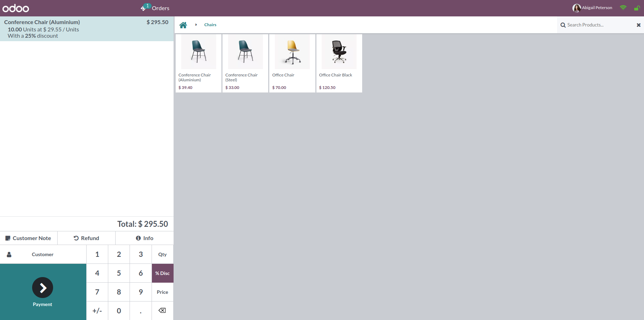Activate % Disc mode

(x=162, y=273)
